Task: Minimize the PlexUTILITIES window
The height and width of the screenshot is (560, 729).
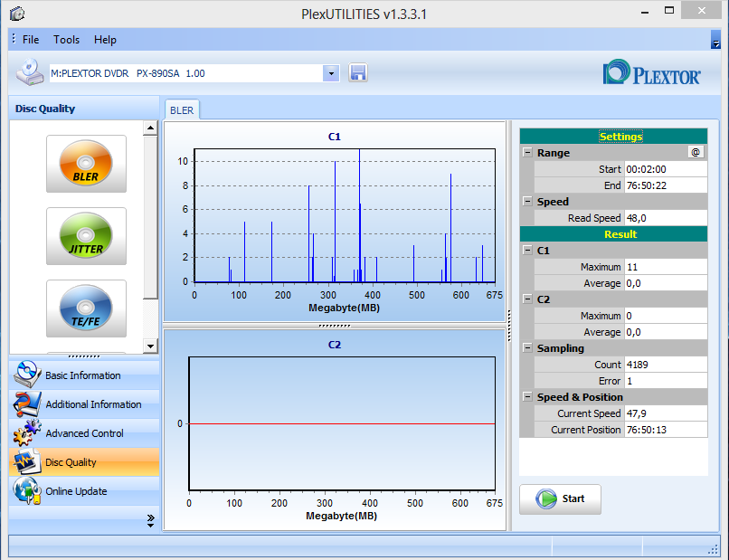Action: point(645,12)
